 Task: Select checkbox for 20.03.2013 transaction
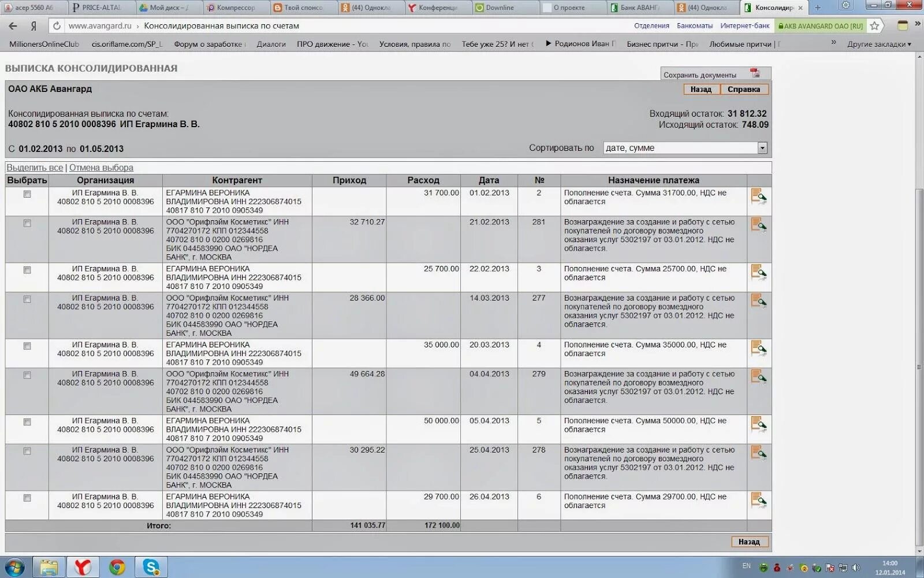pyautogui.click(x=27, y=346)
